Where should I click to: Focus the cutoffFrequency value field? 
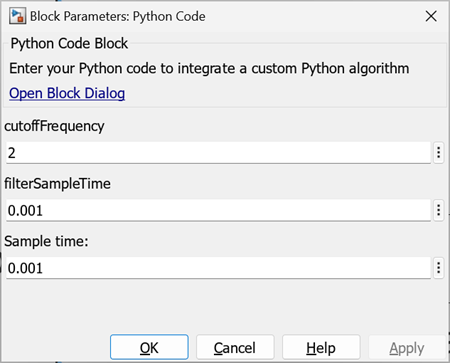pyautogui.click(x=218, y=153)
